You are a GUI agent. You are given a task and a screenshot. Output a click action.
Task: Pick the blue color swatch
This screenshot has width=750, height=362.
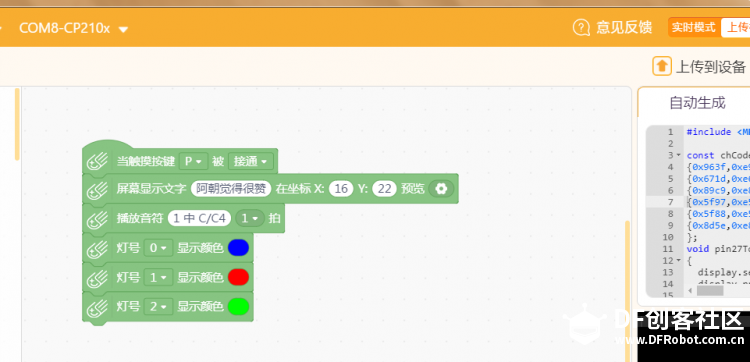(x=238, y=248)
